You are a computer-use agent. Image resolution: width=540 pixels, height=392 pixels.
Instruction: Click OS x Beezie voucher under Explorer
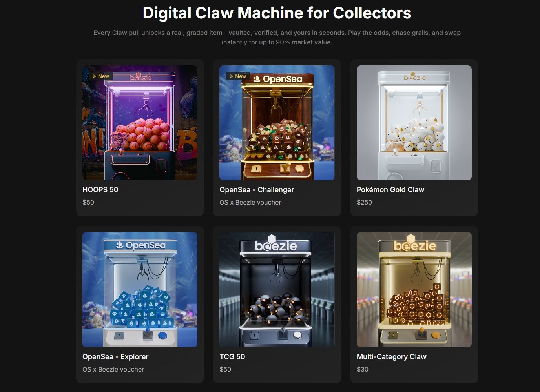113,369
